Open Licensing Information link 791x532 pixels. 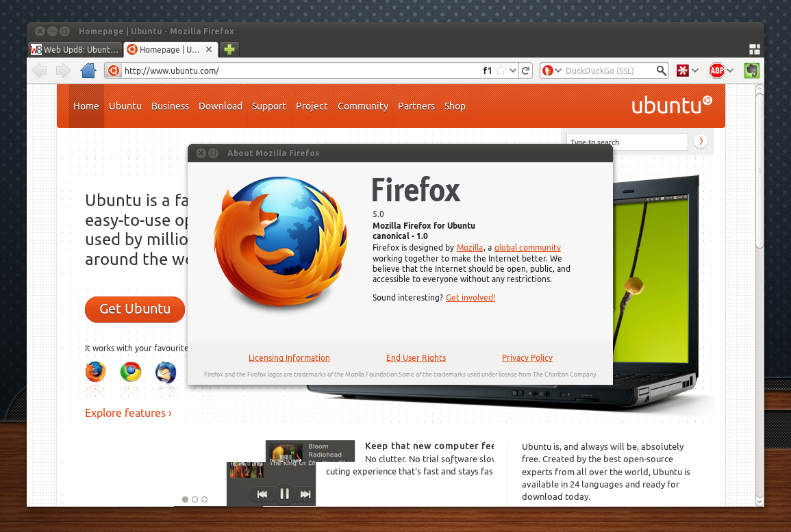[289, 357]
